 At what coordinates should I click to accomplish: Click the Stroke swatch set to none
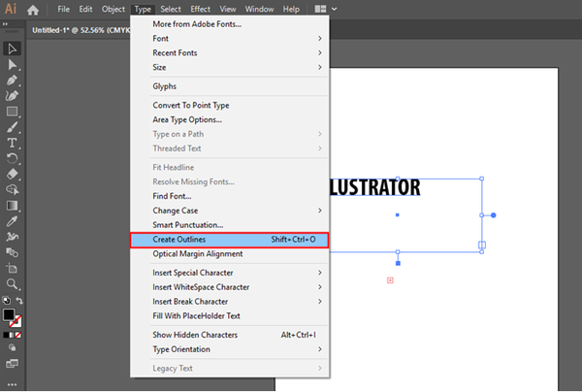(16, 321)
